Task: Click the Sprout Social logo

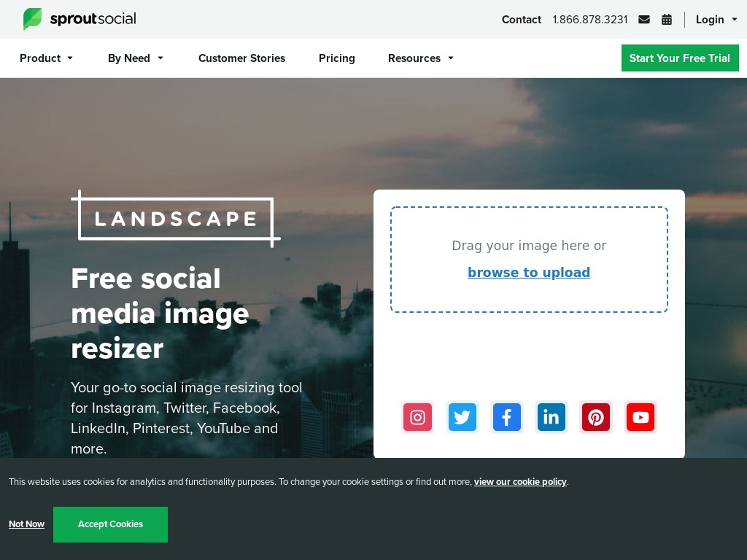Action: [80, 19]
